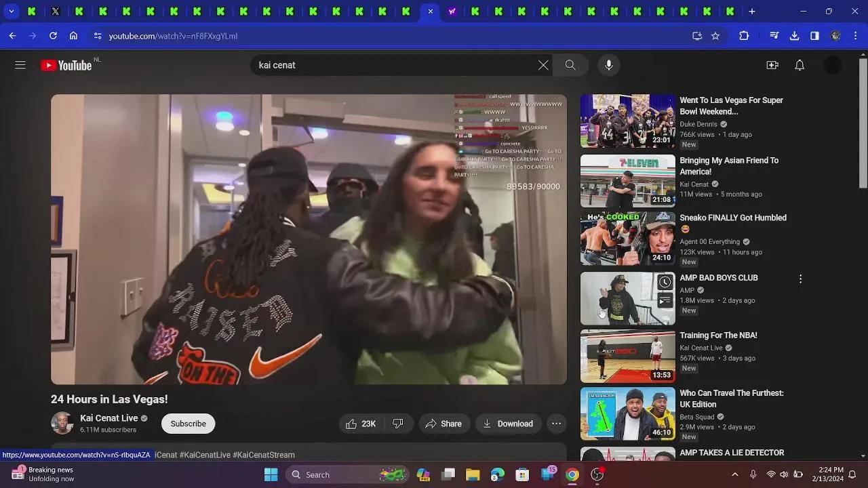
Task: Open the Chrome home page button
Action: [73, 36]
